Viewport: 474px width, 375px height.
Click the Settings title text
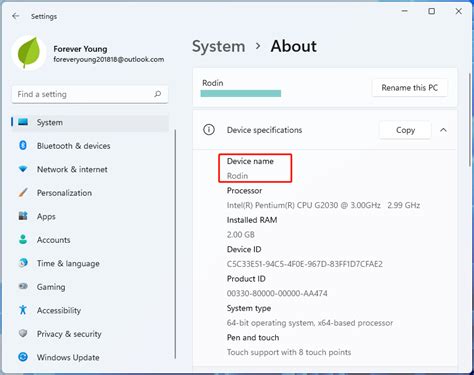[x=44, y=16]
